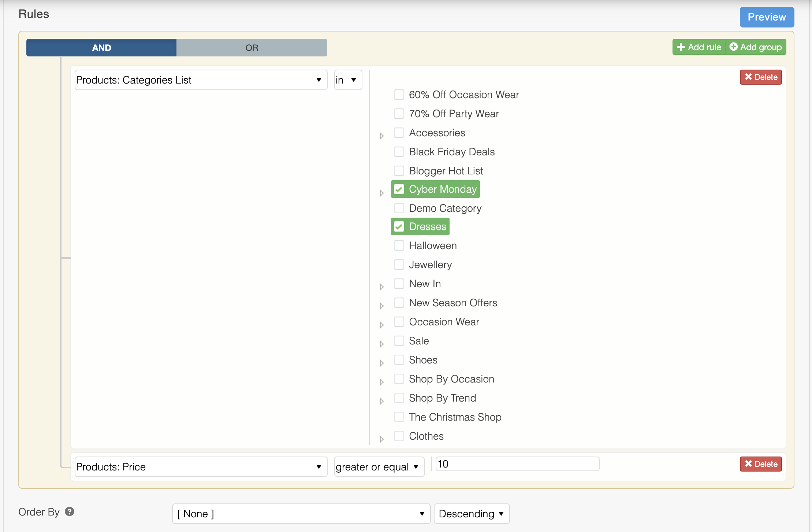Open the Order By None dropdown
Screen dimensions: 812x532
(301, 514)
